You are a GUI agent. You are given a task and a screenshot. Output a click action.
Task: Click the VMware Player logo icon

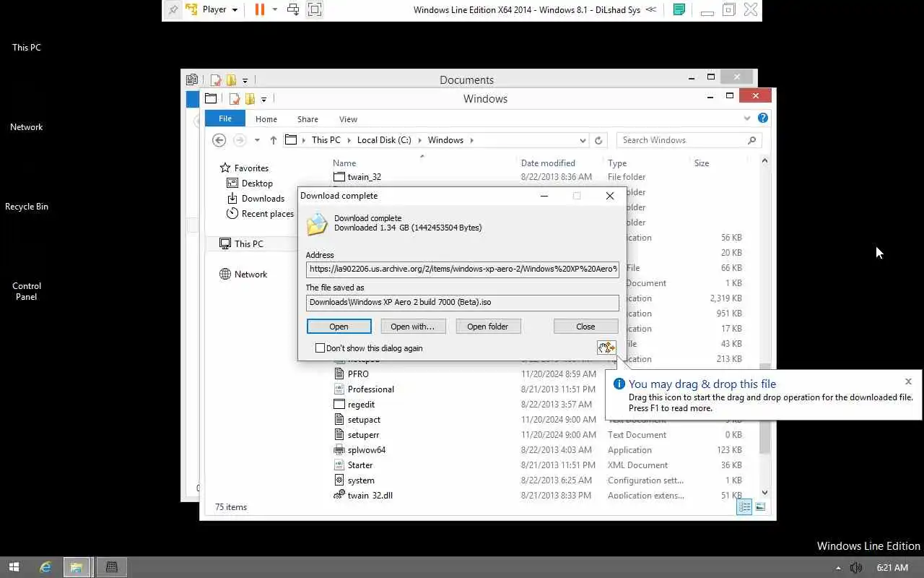[x=192, y=9]
